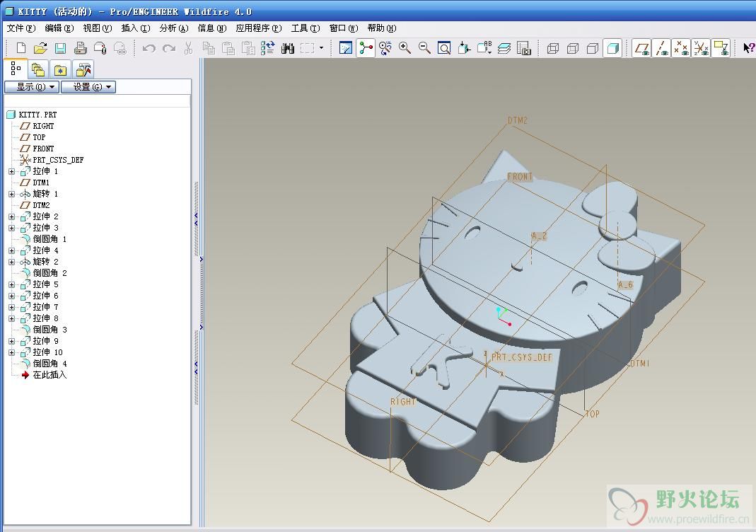The image size is (756, 532).
Task: Expand the 拉伸 10 feature node
Action: (11, 352)
